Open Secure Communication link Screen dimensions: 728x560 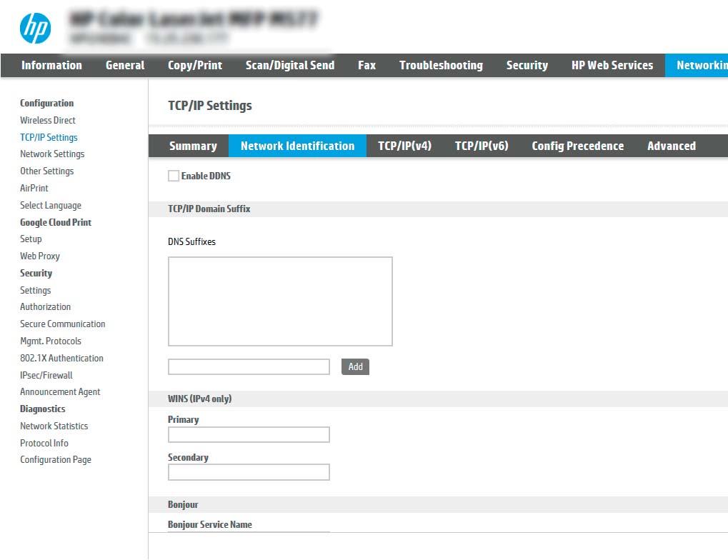coord(63,324)
